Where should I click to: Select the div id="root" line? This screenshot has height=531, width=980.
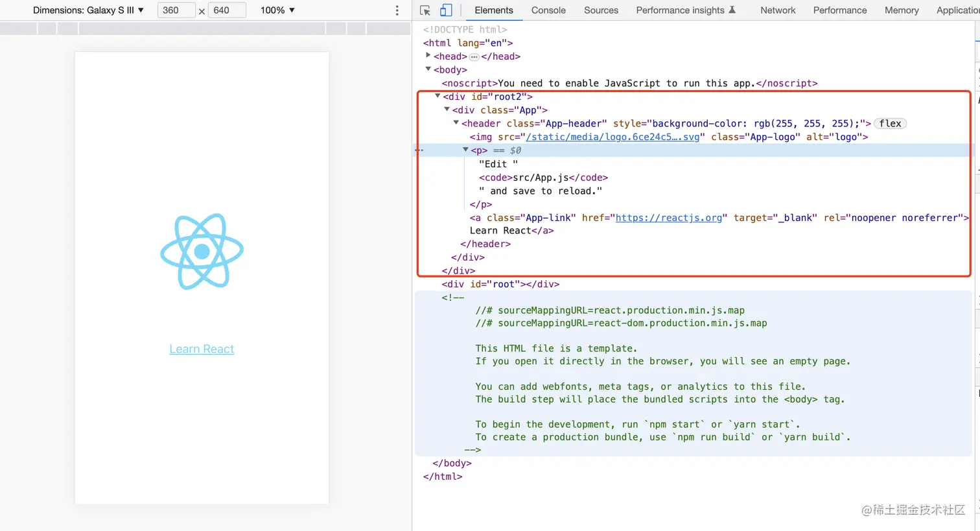500,284
